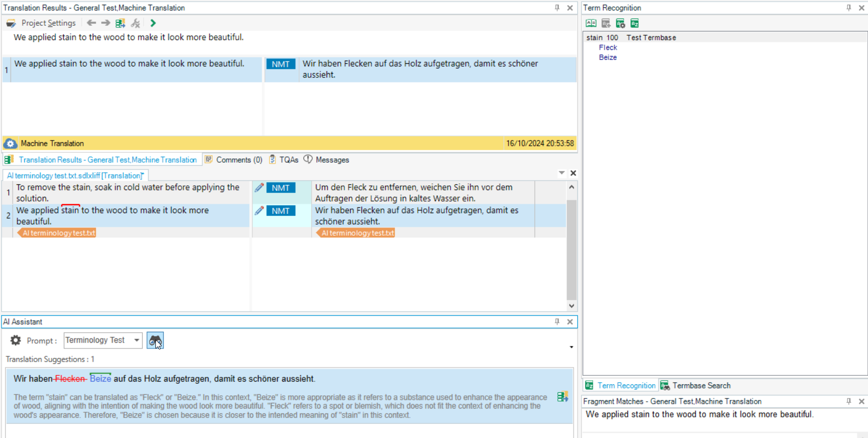Select the Beize term translation
Image resolution: width=868 pixels, height=438 pixels.
pos(608,57)
